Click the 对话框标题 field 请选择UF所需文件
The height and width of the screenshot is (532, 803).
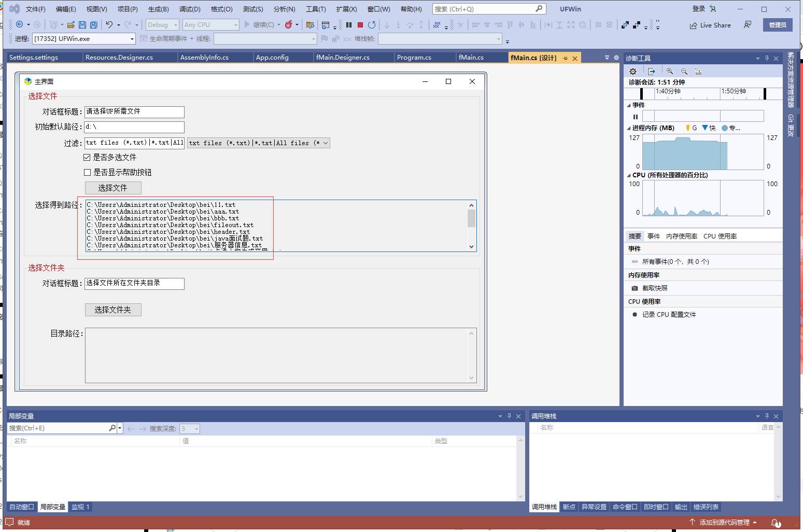[134, 112]
